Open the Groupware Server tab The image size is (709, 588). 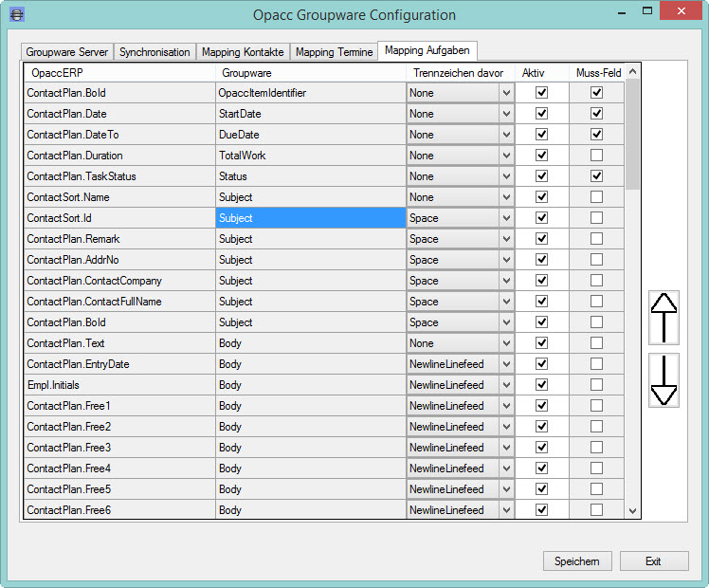tap(67, 52)
